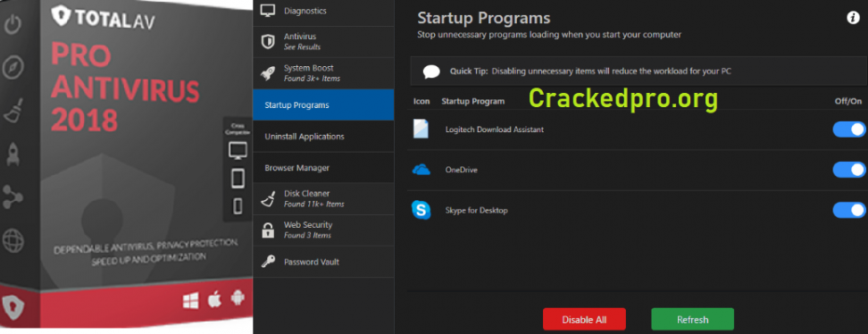868x334 pixels.
Task: Click the green Refresh button
Action: [692, 320]
